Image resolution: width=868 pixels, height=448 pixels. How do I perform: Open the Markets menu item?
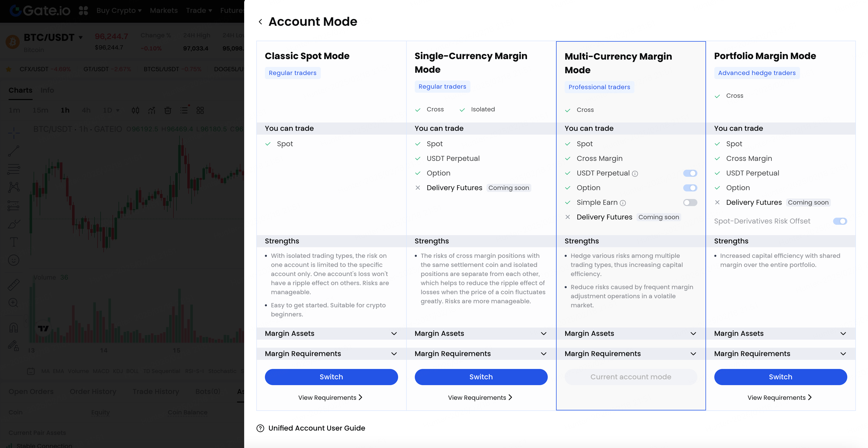(x=164, y=10)
